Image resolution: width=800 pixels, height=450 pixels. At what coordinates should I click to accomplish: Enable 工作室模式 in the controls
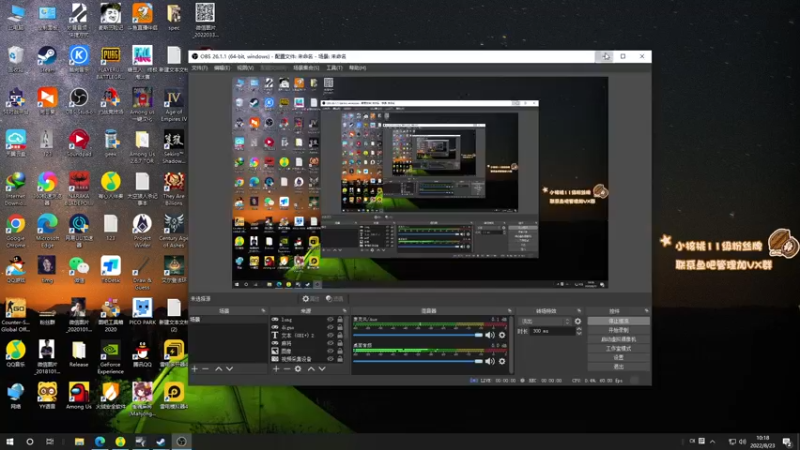(x=618, y=348)
